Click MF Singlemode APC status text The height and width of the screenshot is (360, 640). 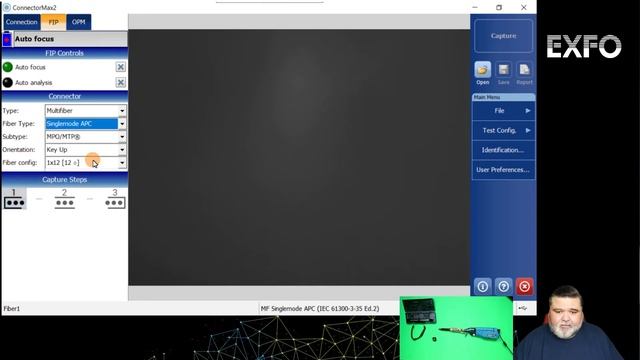pos(320,309)
